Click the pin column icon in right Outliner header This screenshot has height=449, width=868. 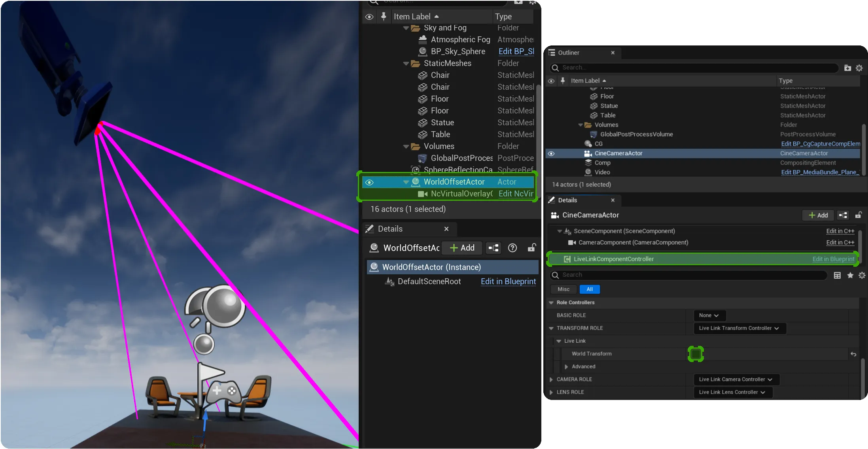pyautogui.click(x=563, y=81)
